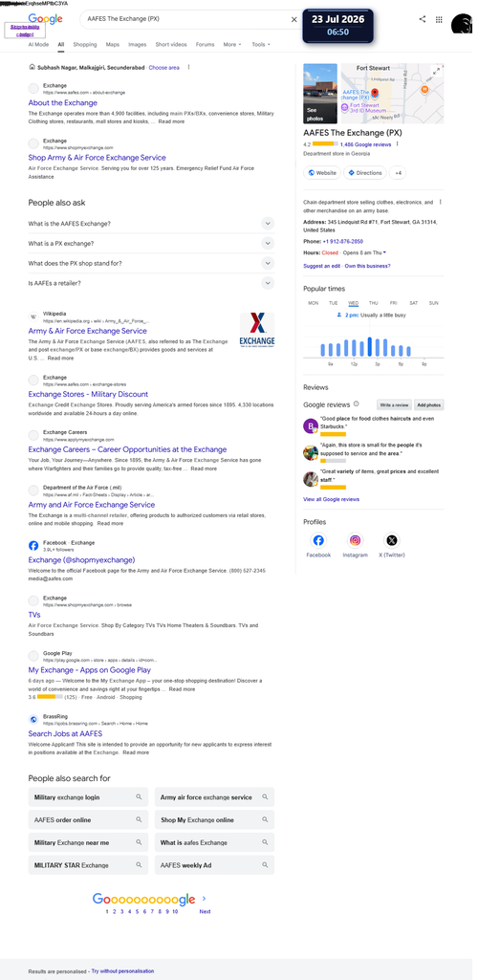Screen dimensions: 478x980
Task: Click Facebook favicon on Exchange result
Action: (33, 546)
